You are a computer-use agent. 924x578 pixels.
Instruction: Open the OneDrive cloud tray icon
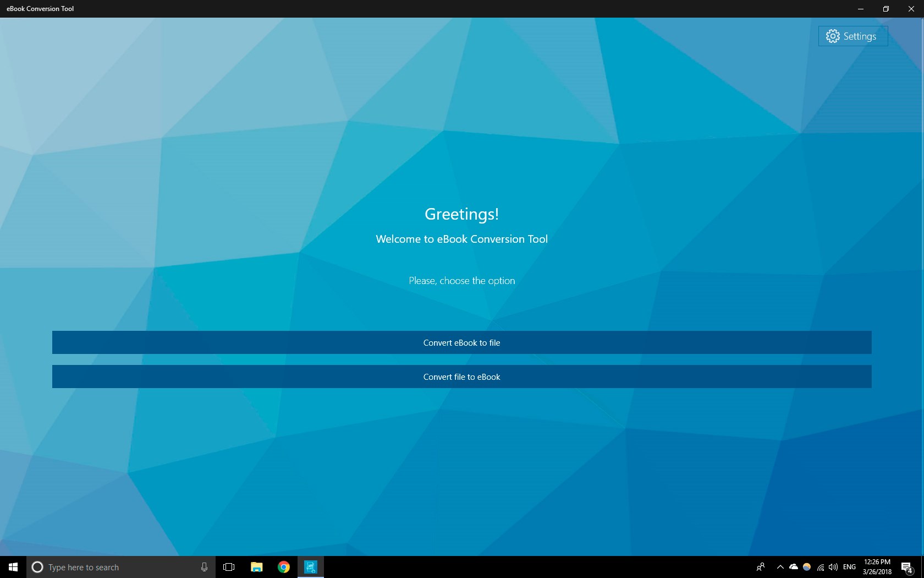point(794,566)
